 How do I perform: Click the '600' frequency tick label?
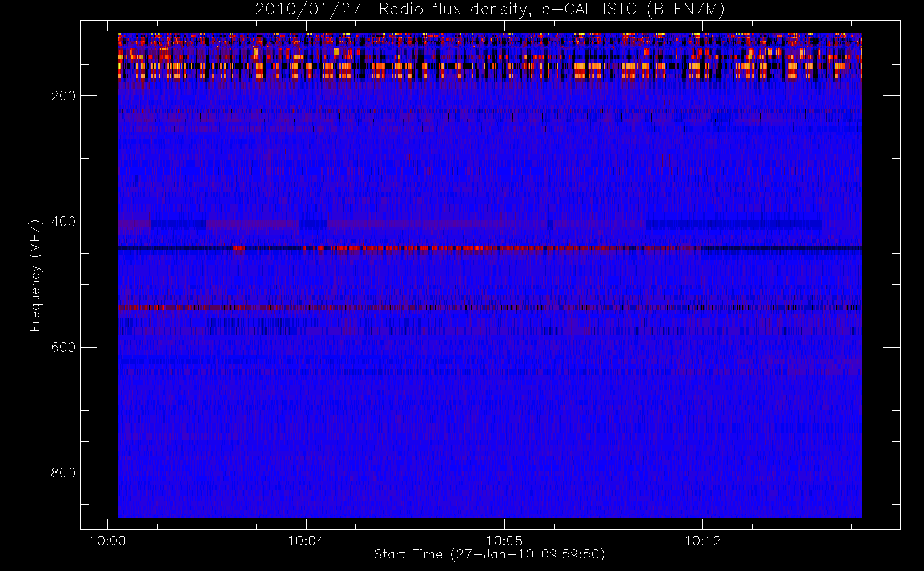[x=63, y=347]
